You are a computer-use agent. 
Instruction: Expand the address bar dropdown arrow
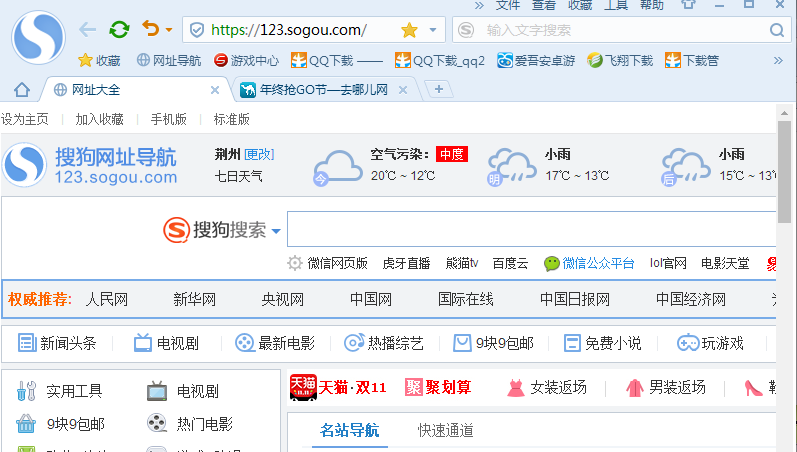pyautogui.click(x=432, y=30)
